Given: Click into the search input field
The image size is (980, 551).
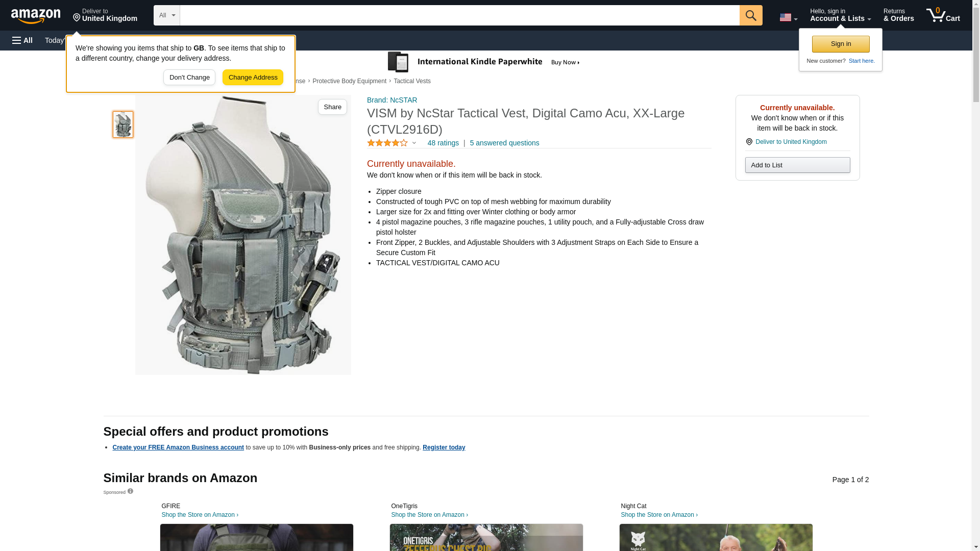Looking at the screenshot, I should coord(459,15).
